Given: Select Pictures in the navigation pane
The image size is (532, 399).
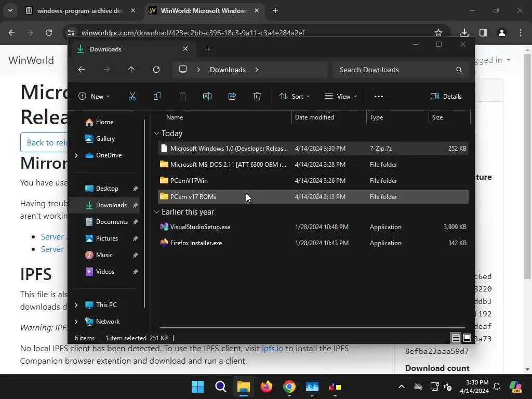Looking at the screenshot, I should click(x=107, y=238).
